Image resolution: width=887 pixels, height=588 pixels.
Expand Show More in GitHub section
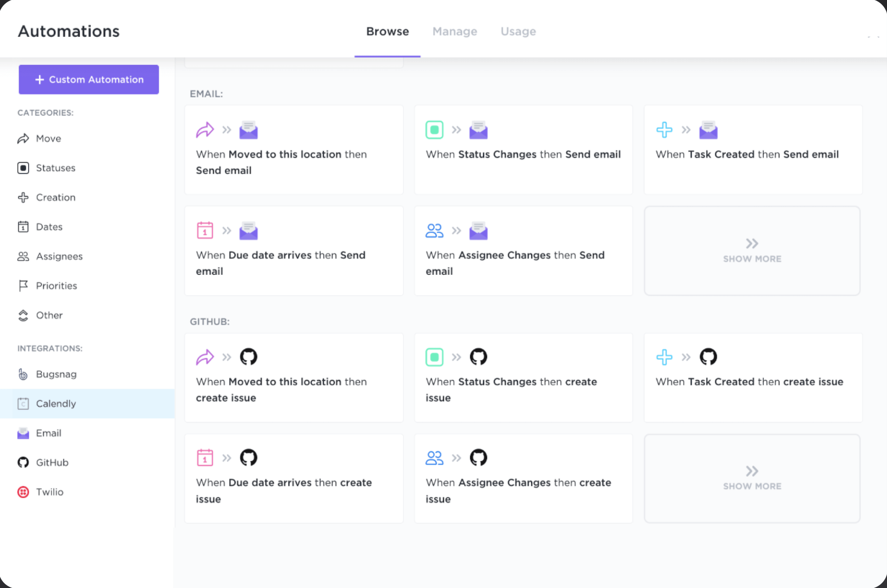pyautogui.click(x=752, y=478)
